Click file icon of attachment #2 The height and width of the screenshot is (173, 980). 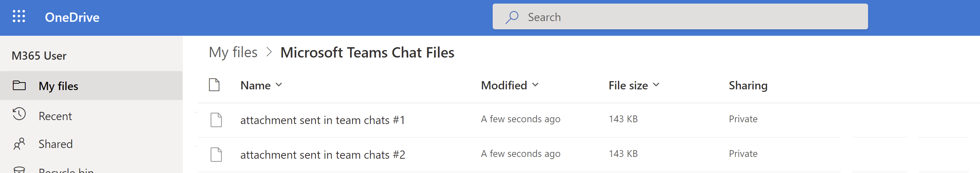coord(216,154)
